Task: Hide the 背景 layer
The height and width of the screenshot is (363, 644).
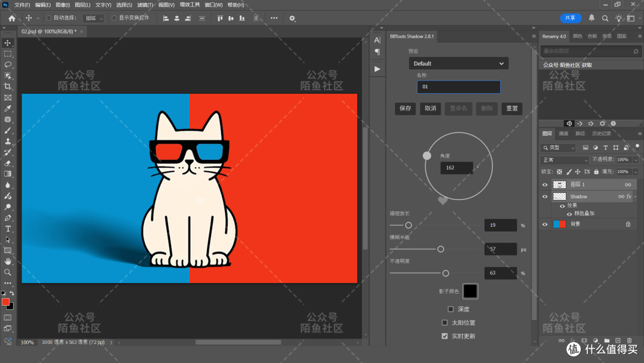Action: pyautogui.click(x=545, y=224)
